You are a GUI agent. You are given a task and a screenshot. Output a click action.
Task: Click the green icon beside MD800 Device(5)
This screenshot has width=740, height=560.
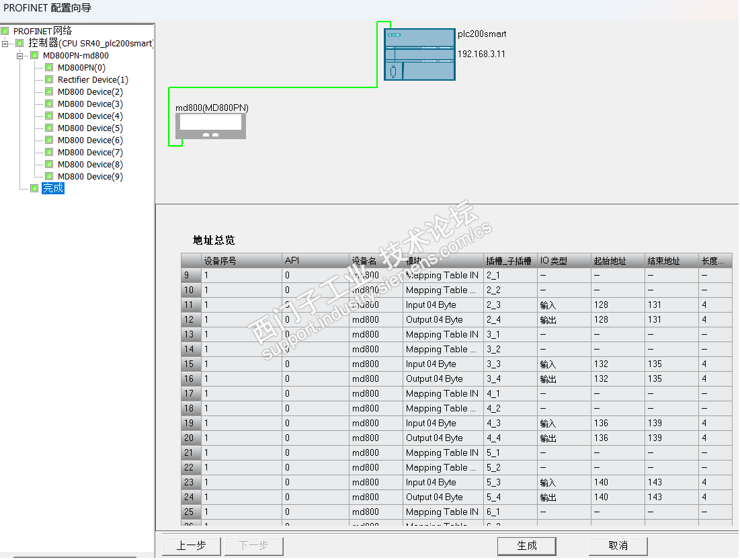point(49,128)
